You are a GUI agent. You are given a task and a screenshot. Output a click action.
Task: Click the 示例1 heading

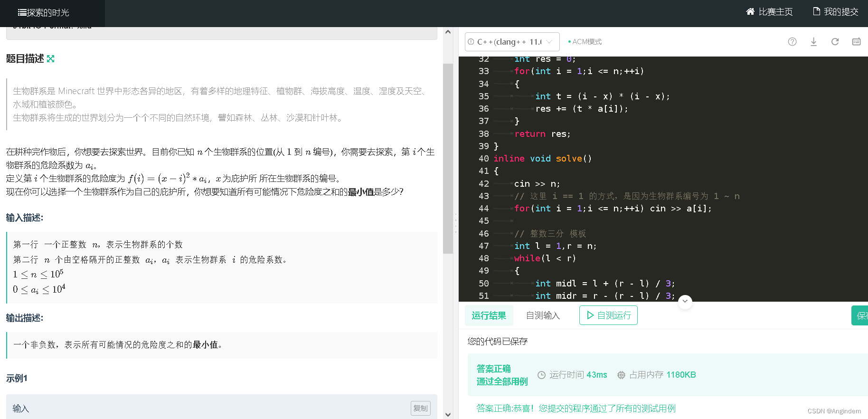click(17, 378)
